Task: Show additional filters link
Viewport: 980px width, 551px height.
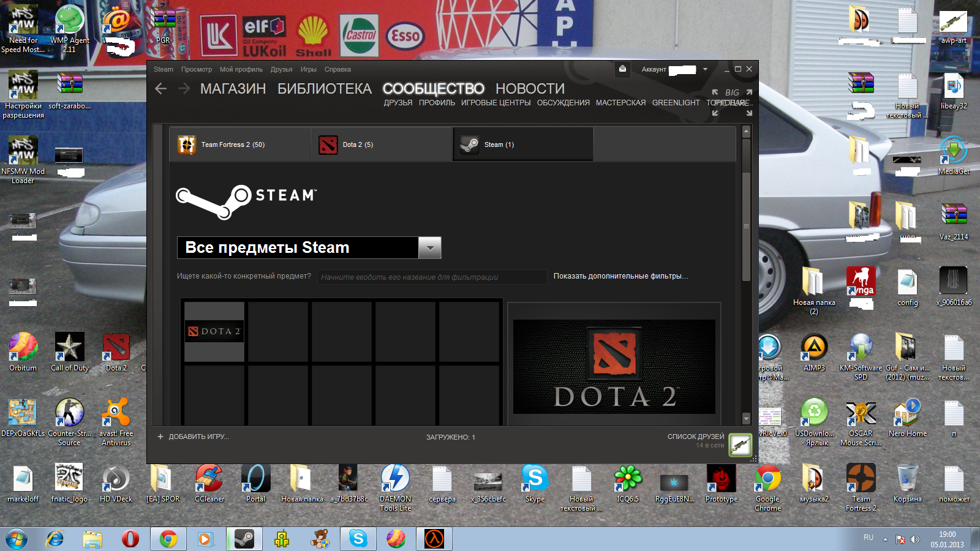Action: [621, 276]
